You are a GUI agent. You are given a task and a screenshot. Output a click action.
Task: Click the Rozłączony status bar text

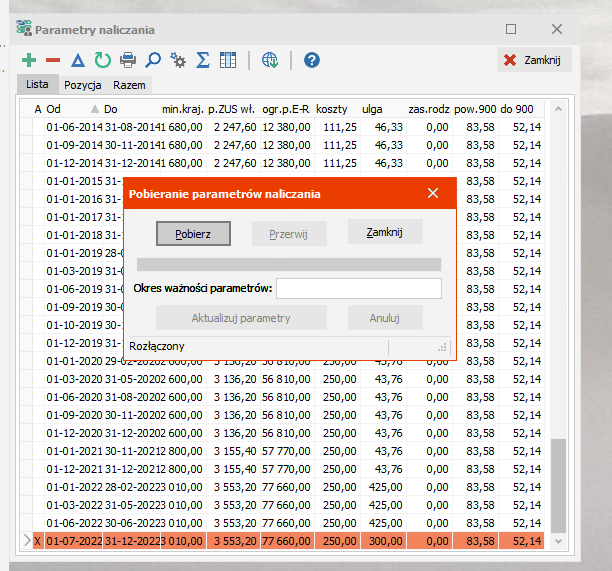[157, 346]
